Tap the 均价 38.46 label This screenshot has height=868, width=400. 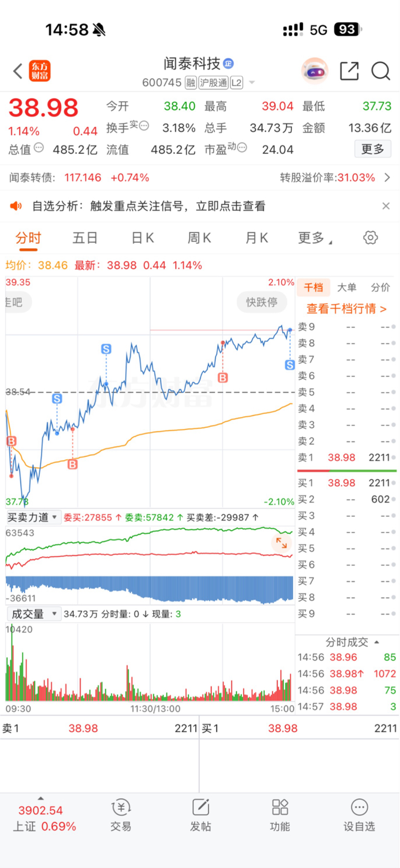tap(36, 266)
